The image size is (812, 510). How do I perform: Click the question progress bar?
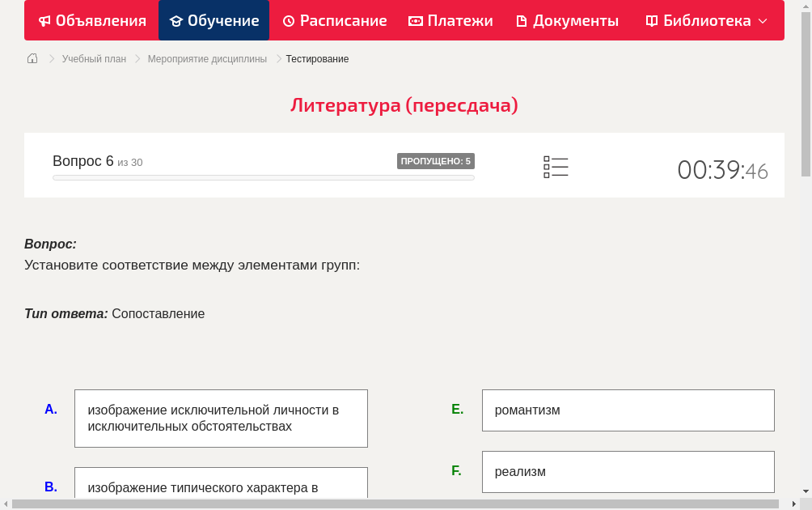point(263,177)
